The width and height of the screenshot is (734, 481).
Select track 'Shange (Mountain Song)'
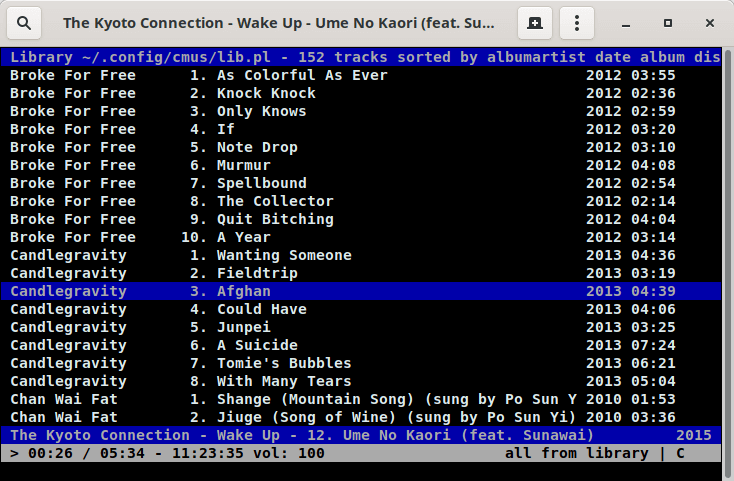click(361, 399)
